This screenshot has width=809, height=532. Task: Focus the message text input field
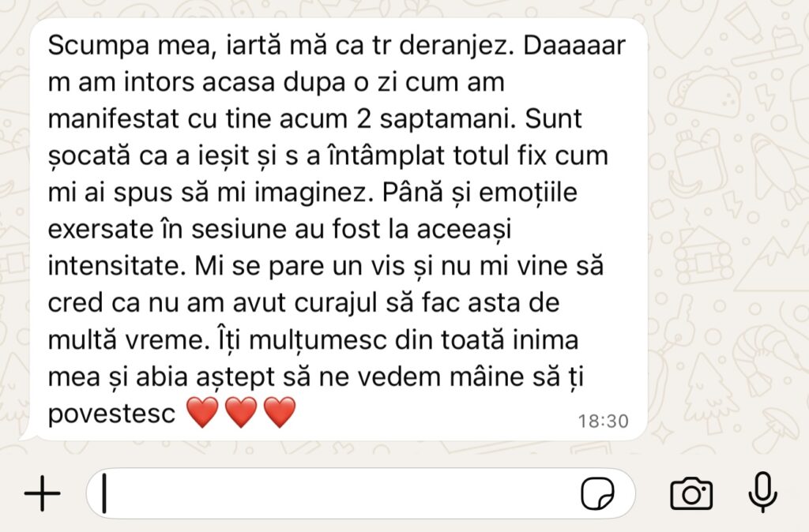tap(360, 493)
